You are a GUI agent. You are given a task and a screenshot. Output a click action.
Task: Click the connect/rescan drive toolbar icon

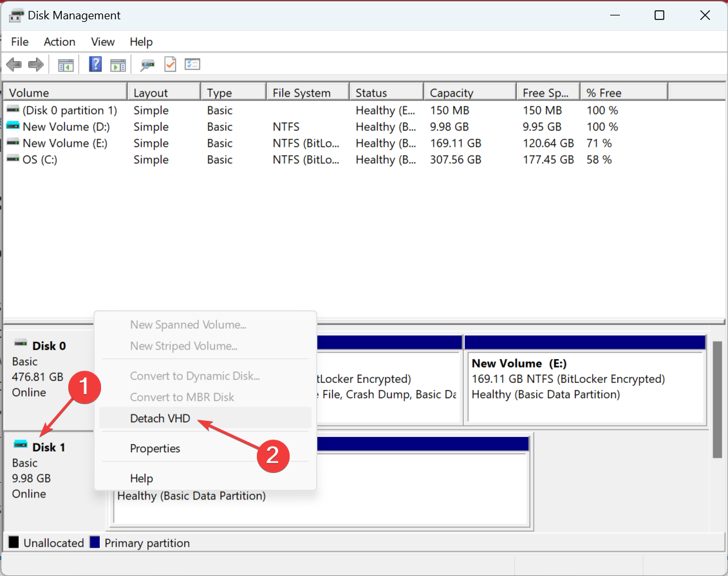click(x=147, y=65)
